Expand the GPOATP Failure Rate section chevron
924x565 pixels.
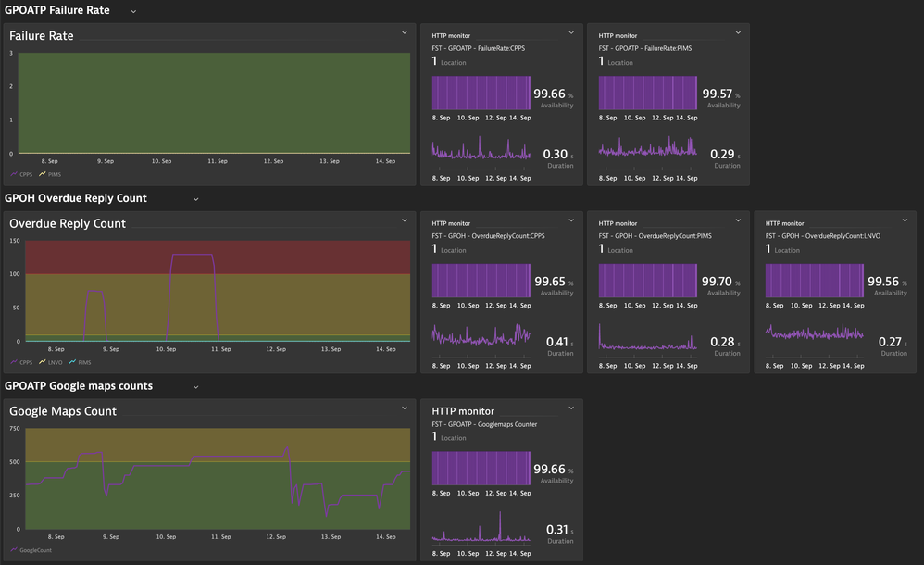click(133, 11)
